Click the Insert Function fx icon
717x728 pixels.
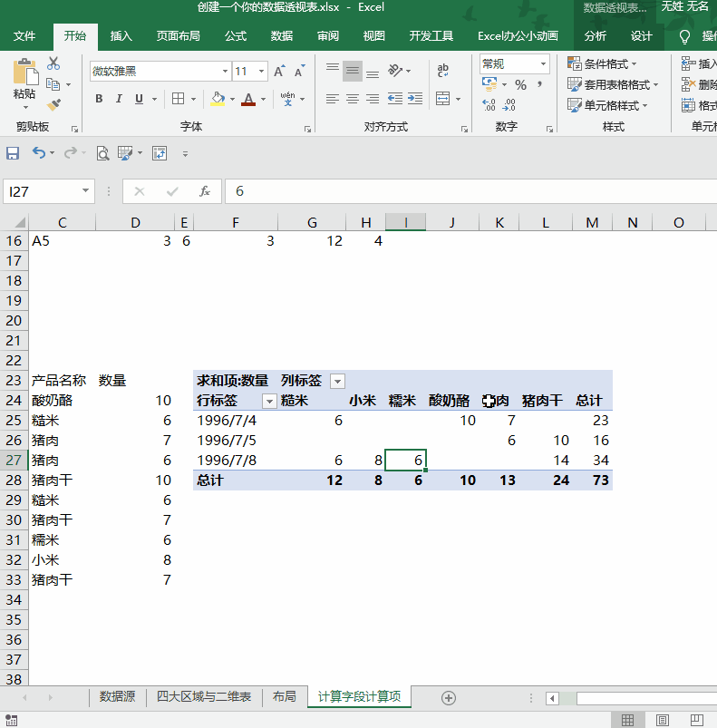pyautogui.click(x=205, y=191)
